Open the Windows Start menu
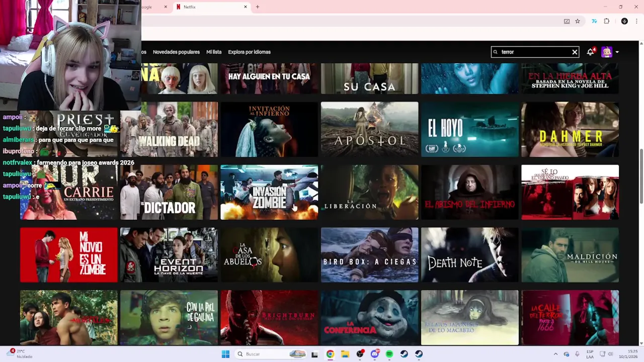 (225, 354)
